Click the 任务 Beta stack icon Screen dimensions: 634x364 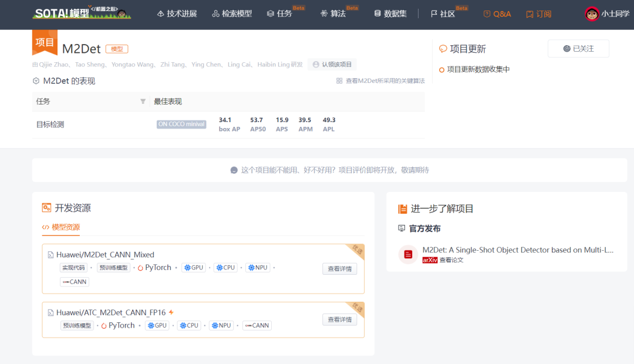pyautogui.click(x=271, y=13)
